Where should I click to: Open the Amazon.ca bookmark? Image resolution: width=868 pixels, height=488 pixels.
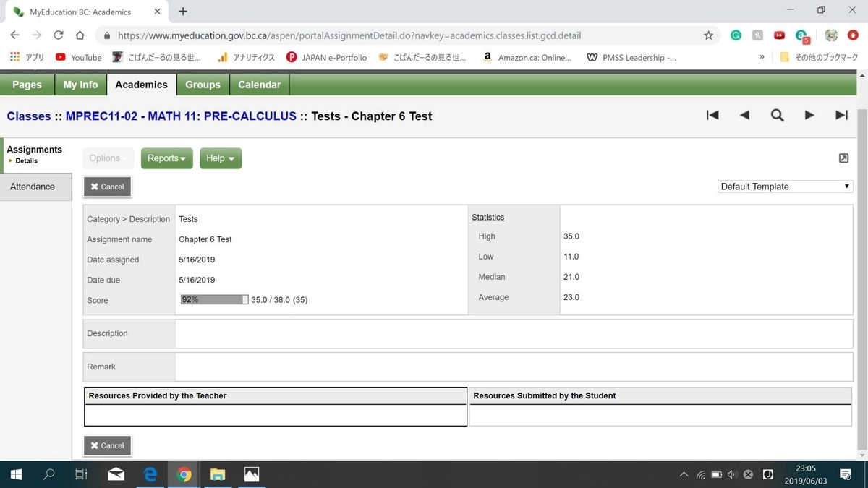527,57
